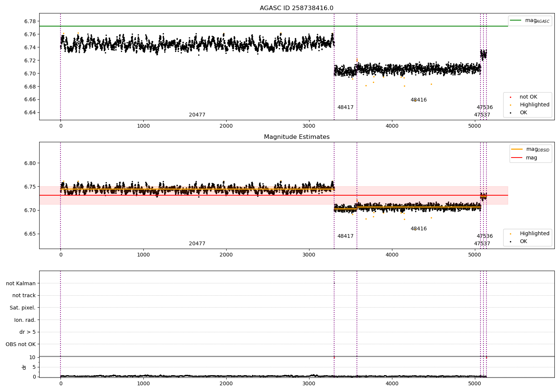The height and width of the screenshot is (392, 560).
Task: Click the 'dr > 5' row label
Action: (x=28, y=332)
